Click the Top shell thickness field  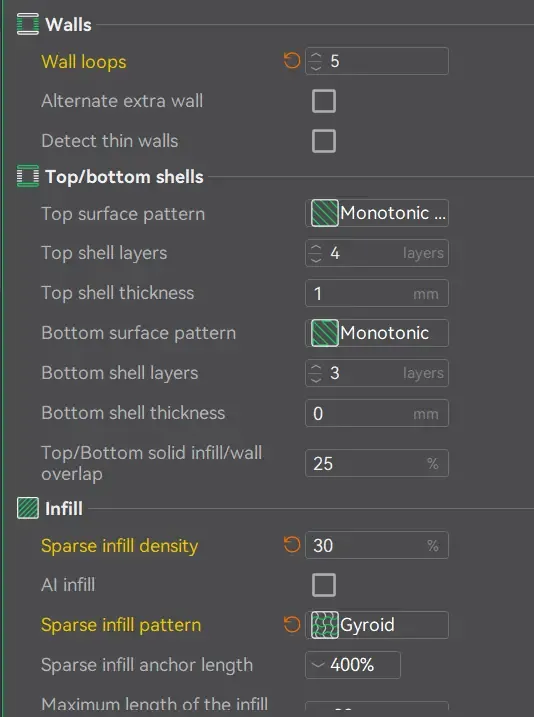pos(377,293)
